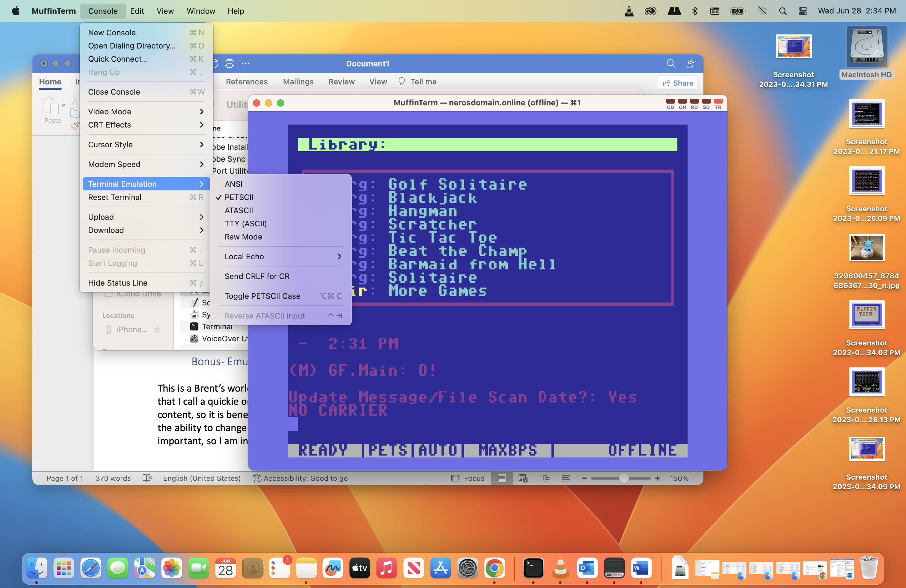Open the Edit menu in the menu bar
The width and height of the screenshot is (906, 588).
coord(137,11)
